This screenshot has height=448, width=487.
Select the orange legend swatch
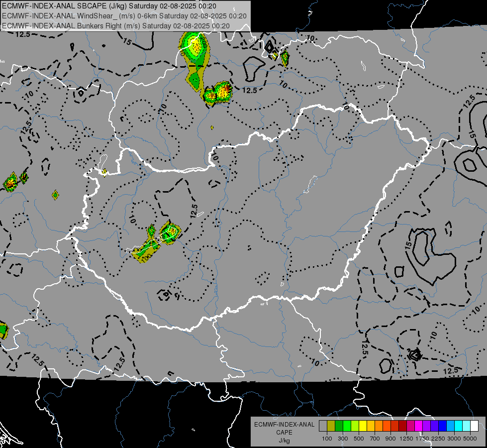tap(379, 426)
